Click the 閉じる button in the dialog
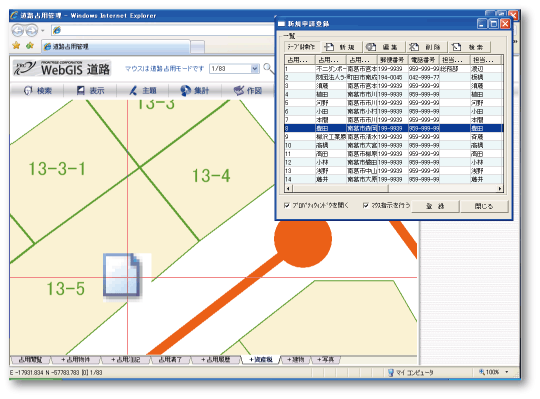 (x=484, y=206)
